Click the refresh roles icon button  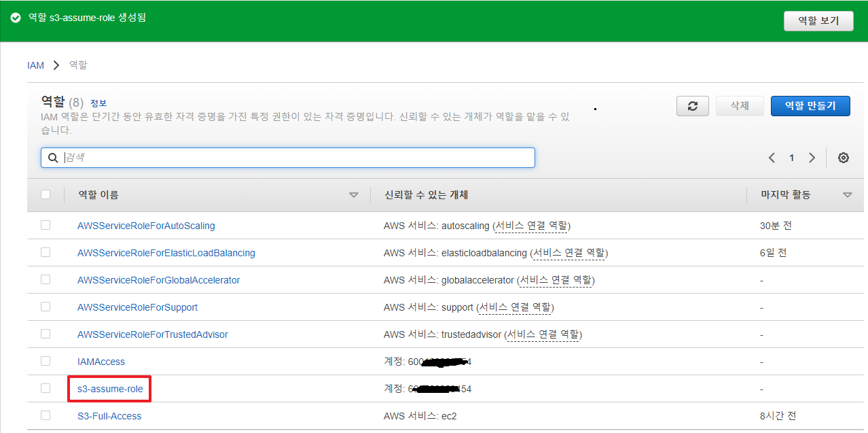click(x=693, y=106)
